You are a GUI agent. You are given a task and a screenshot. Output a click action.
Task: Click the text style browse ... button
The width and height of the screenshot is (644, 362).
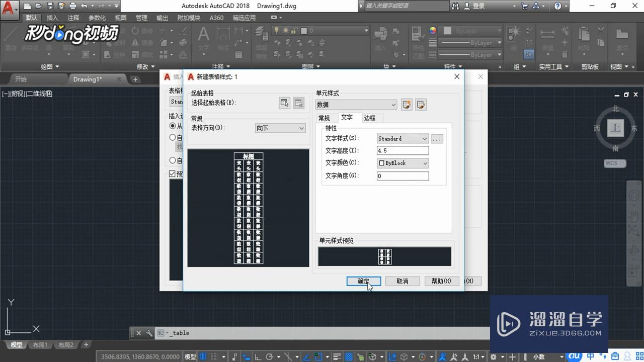(x=437, y=138)
